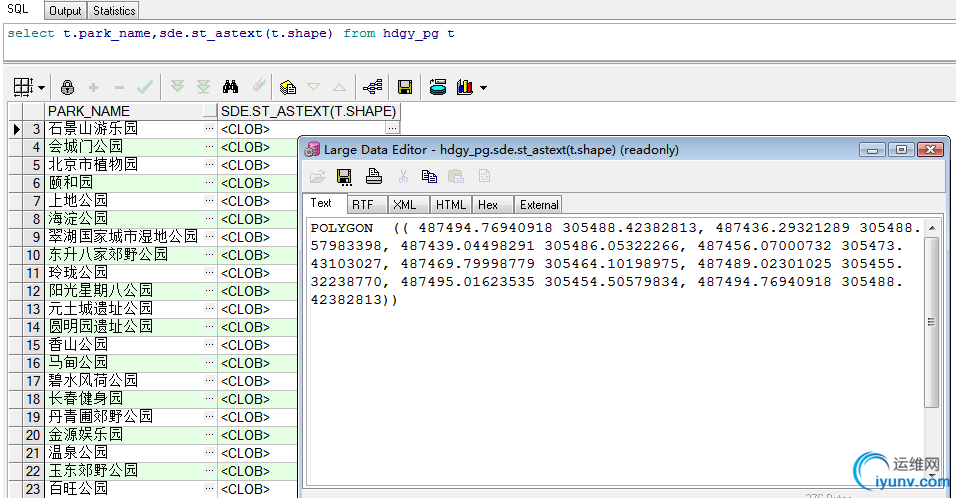Click the chart icon in the grid toolbar
The height and width of the screenshot is (498, 956).
[465, 87]
